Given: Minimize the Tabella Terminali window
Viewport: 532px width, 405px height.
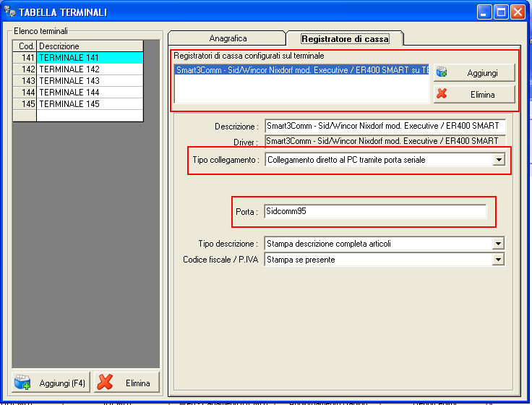Looking at the screenshot, I should [x=484, y=12].
